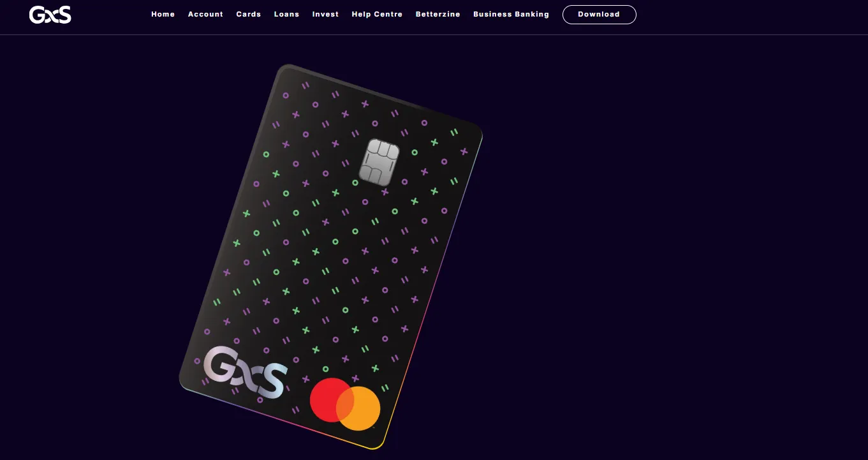868x460 pixels.
Task: Open the Account menu item
Action: [x=205, y=14]
